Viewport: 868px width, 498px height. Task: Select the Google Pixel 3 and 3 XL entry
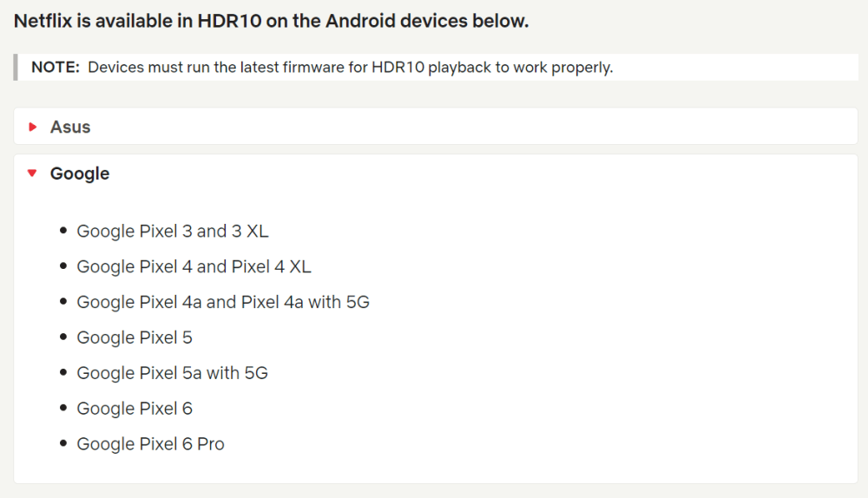tap(173, 231)
